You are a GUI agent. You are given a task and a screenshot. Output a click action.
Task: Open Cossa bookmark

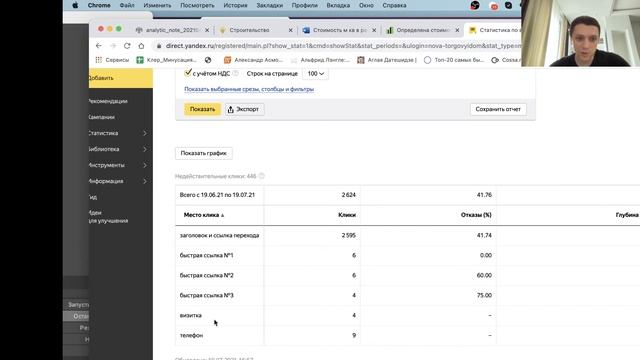click(506, 60)
